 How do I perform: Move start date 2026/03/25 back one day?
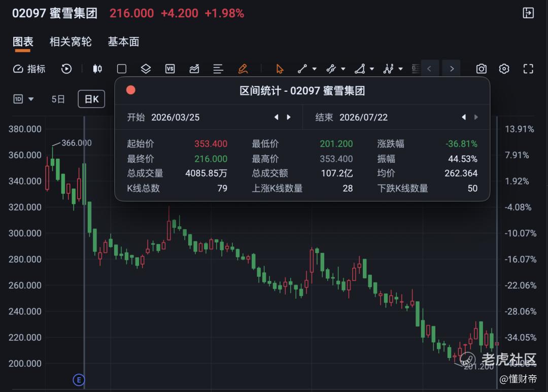277,117
